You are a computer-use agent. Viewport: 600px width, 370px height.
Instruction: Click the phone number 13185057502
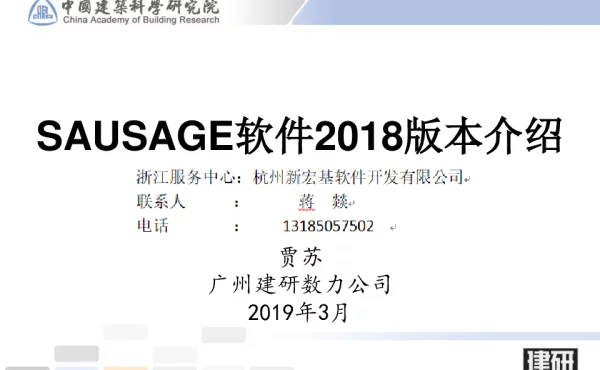click(328, 226)
